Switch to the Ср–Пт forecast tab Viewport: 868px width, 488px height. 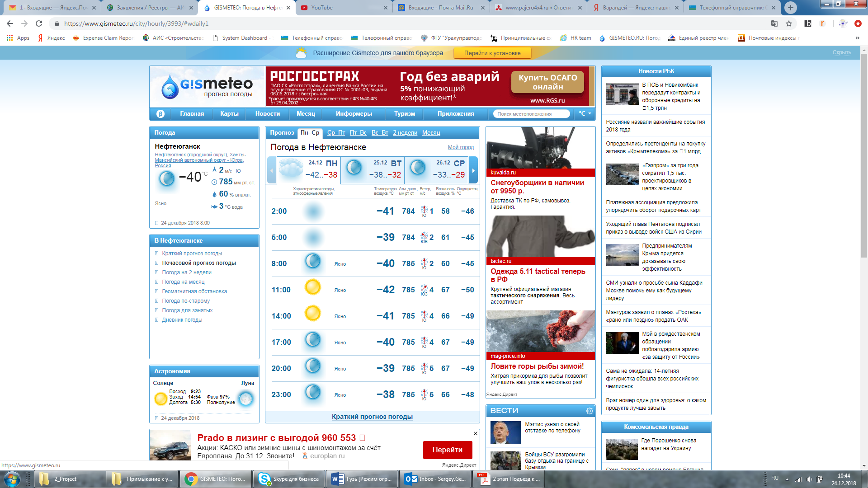(x=336, y=133)
